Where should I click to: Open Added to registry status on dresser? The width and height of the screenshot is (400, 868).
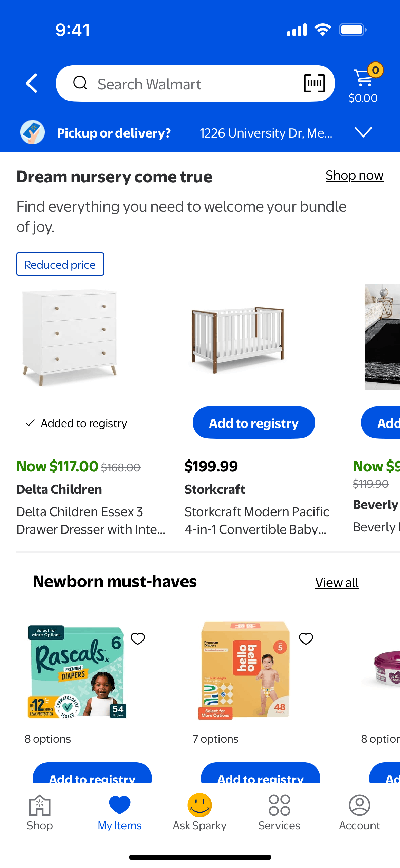coord(77,423)
